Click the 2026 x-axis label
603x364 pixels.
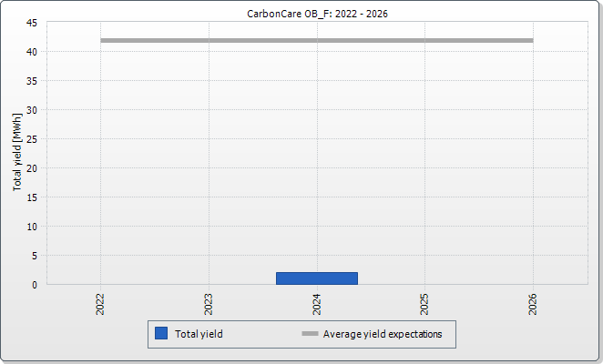pos(533,304)
